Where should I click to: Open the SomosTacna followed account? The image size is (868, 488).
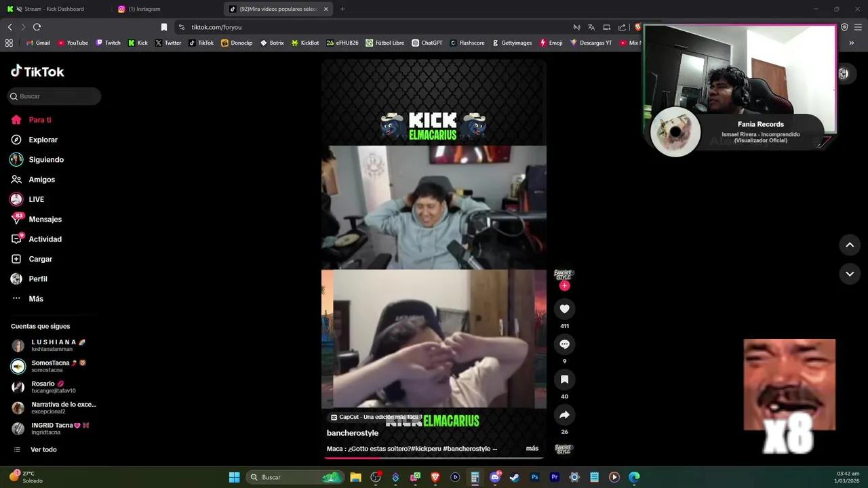[54, 366]
